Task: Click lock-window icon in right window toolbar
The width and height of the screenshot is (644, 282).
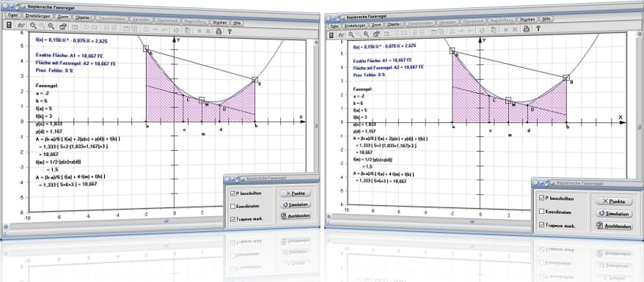Action: tap(376, 34)
